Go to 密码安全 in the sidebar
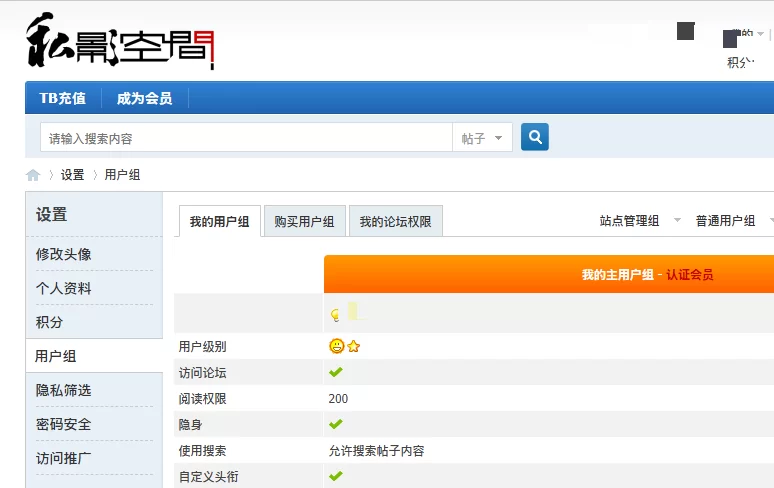This screenshot has width=774, height=488. click(x=64, y=424)
